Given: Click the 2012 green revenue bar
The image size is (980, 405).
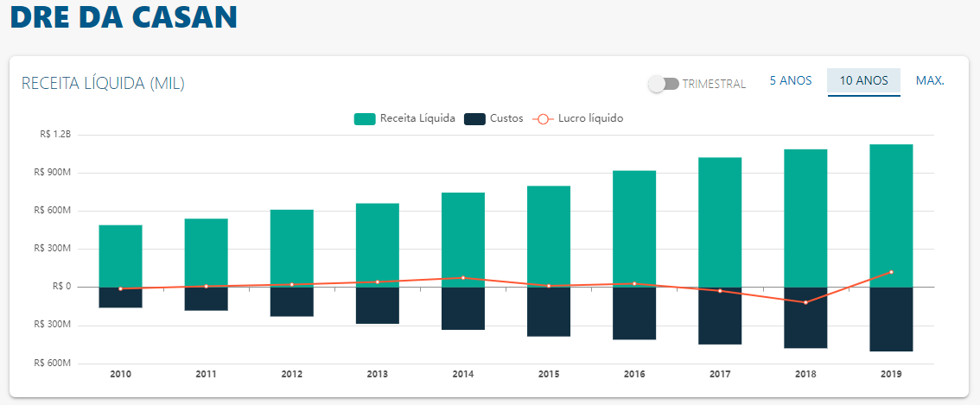Looking at the screenshot, I should pyautogui.click(x=292, y=249).
